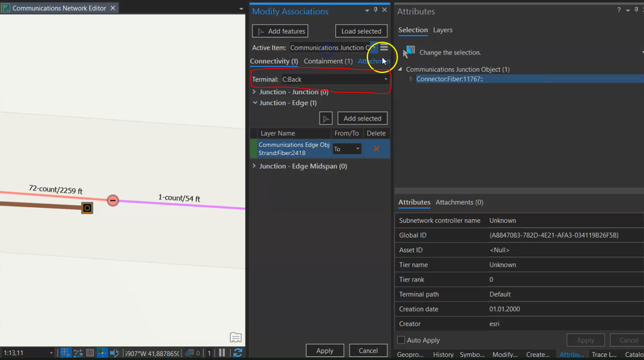This screenshot has width=644, height=360.
Task: Click the north-arrow direction icon in status bar
Action: tap(114, 353)
